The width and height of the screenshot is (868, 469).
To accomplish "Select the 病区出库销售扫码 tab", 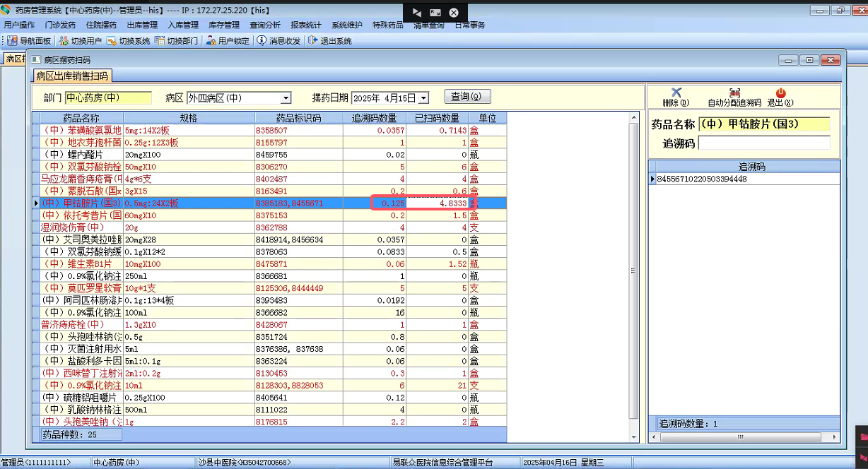I will (72, 76).
